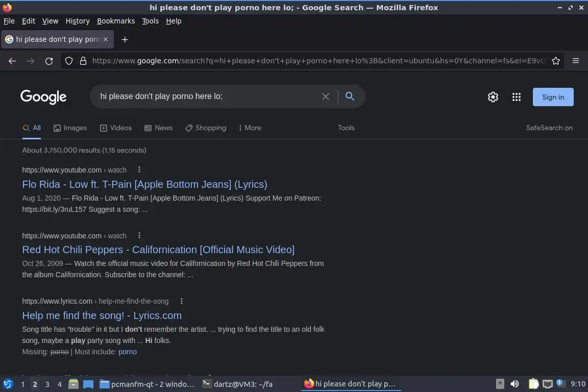Screen dimensions: 588x392
Task: Open options dots for Californication result
Action: click(x=139, y=236)
